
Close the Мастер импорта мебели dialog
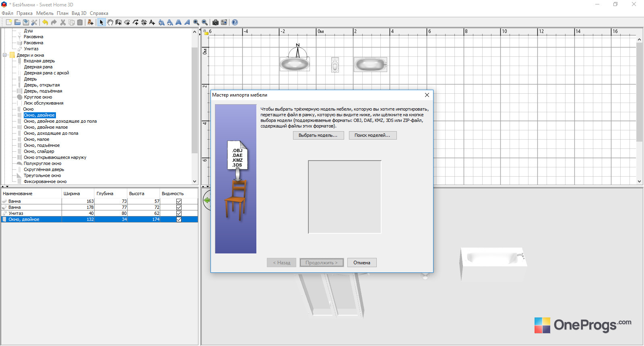pyautogui.click(x=427, y=95)
